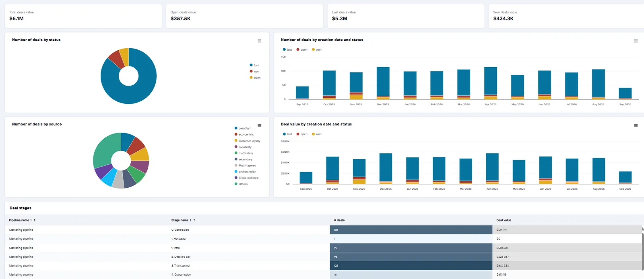The height and width of the screenshot is (279, 644).
Task: Toggle 'multi-state' source in legend
Action: click(x=244, y=153)
